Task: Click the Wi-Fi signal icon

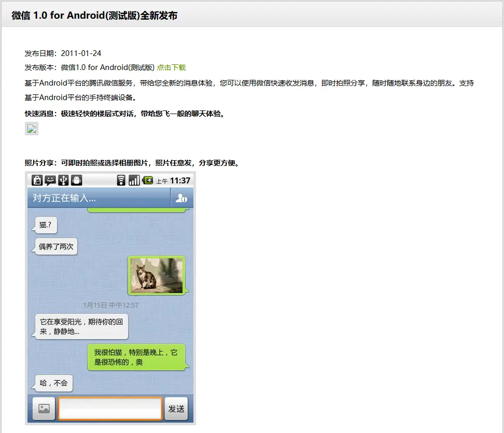Action: click(121, 180)
